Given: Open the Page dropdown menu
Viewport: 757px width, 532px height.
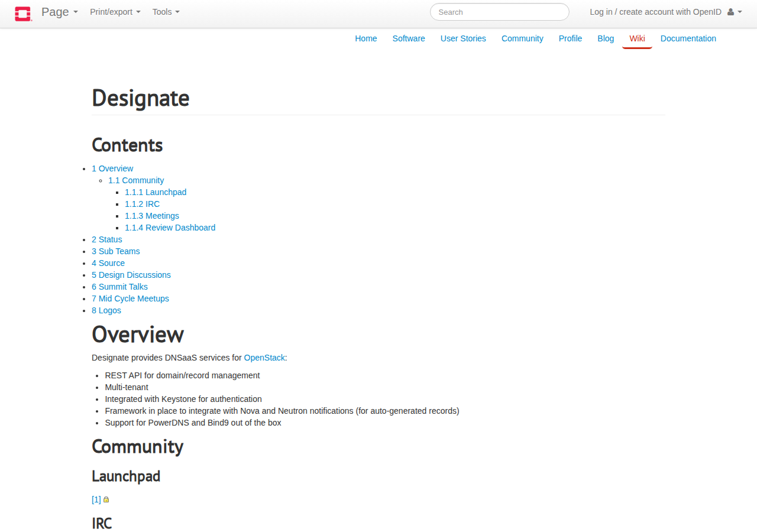Looking at the screenshot, I should (x=60, y=12).
